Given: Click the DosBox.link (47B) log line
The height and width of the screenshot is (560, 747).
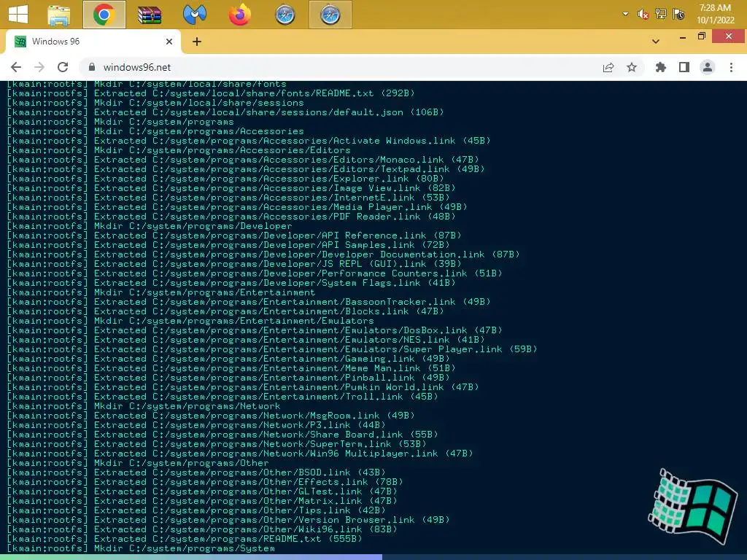Looking at the screenshot, I should click(x=255, y=330).
